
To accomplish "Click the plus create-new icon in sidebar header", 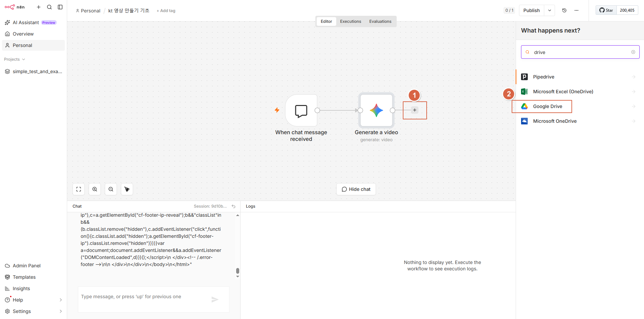I will 39,7.
